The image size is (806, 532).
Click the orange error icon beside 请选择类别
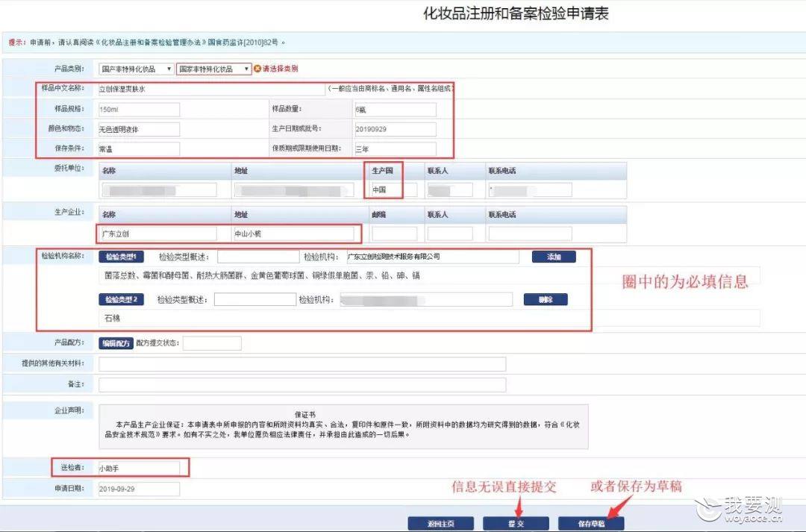(x=257, y=69)
